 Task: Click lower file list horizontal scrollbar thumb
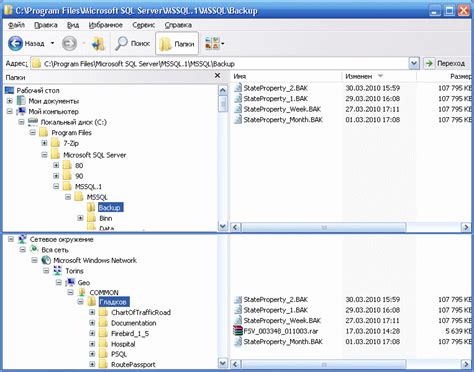coord(324,364)
